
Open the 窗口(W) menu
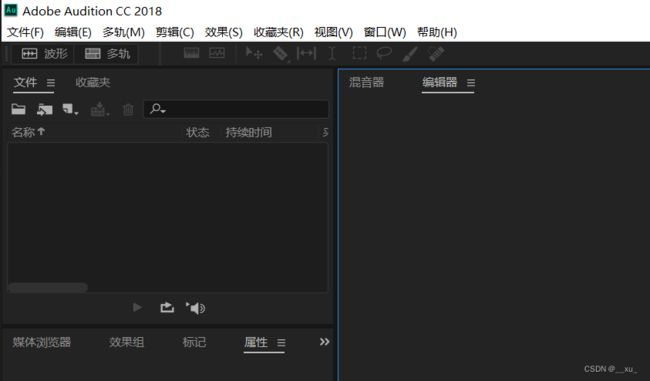385,32
